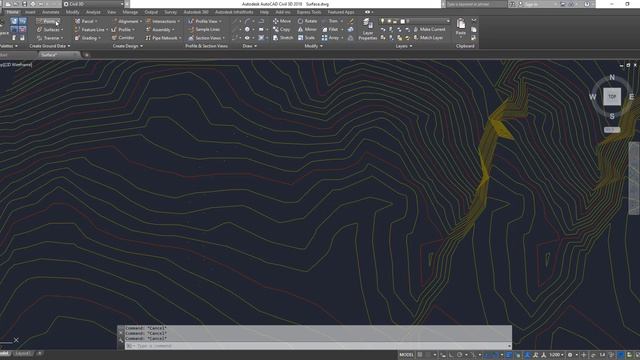Select the Trim tool

pos(331,21)
